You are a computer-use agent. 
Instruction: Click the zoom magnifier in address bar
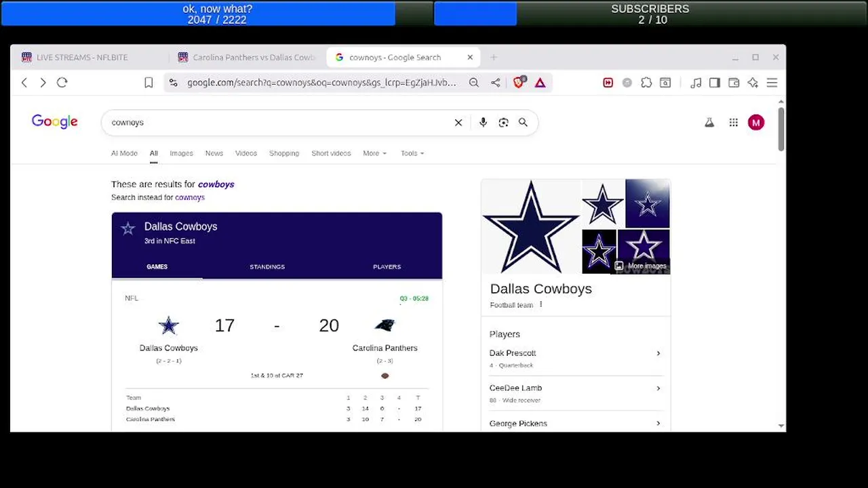click(x=474, y=83)
